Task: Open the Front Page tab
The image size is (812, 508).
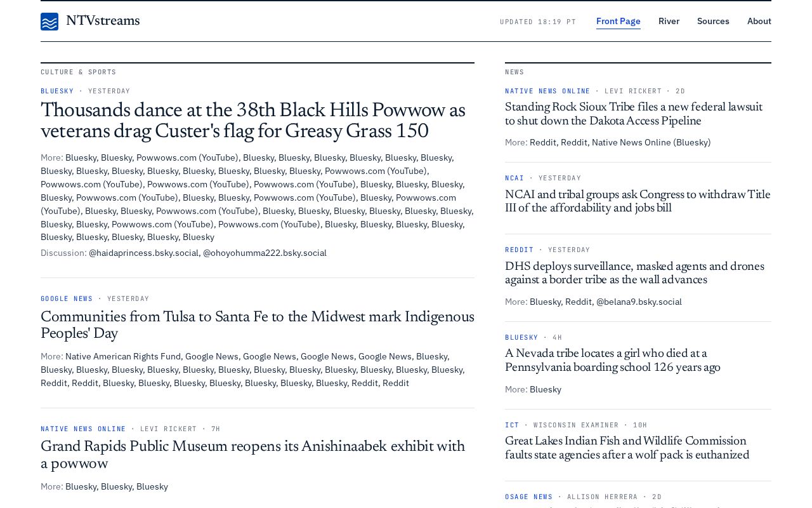Action: (x=619, y=21)
